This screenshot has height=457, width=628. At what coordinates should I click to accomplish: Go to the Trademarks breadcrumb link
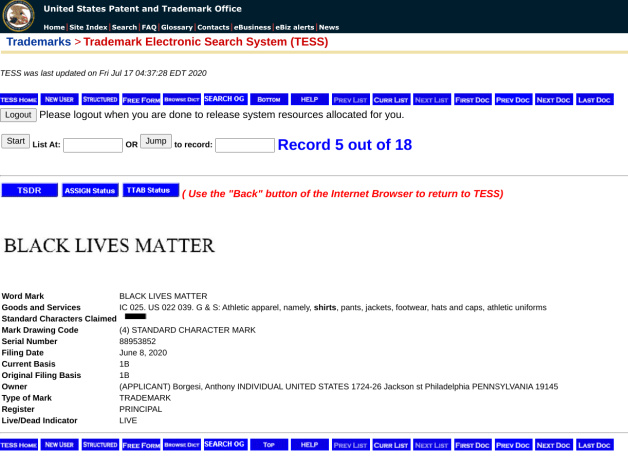click(x=38, y=42)
